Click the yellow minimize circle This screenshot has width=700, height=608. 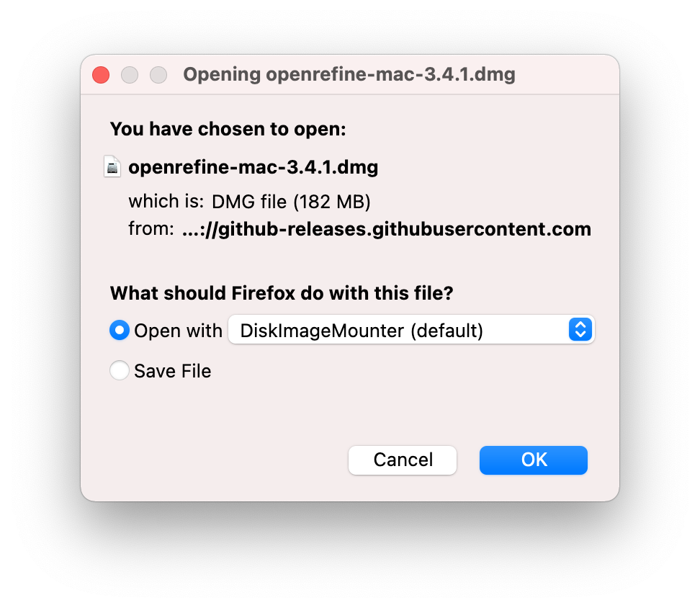129,74
